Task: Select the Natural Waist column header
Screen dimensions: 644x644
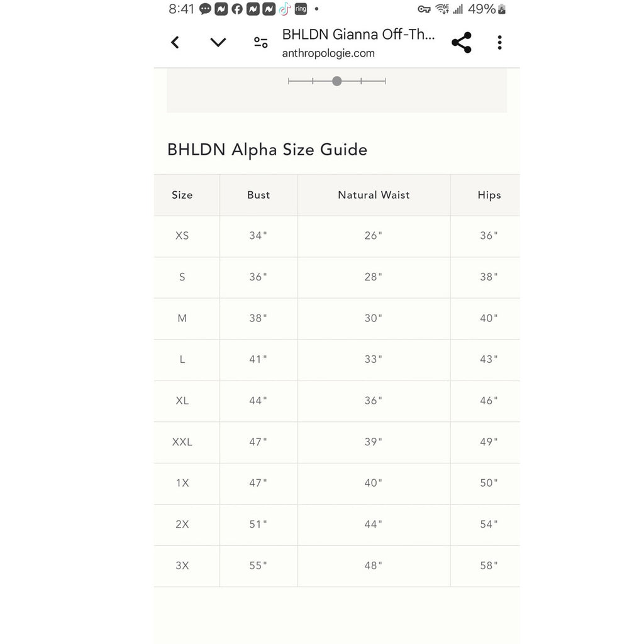Action: tap(374, 195)
